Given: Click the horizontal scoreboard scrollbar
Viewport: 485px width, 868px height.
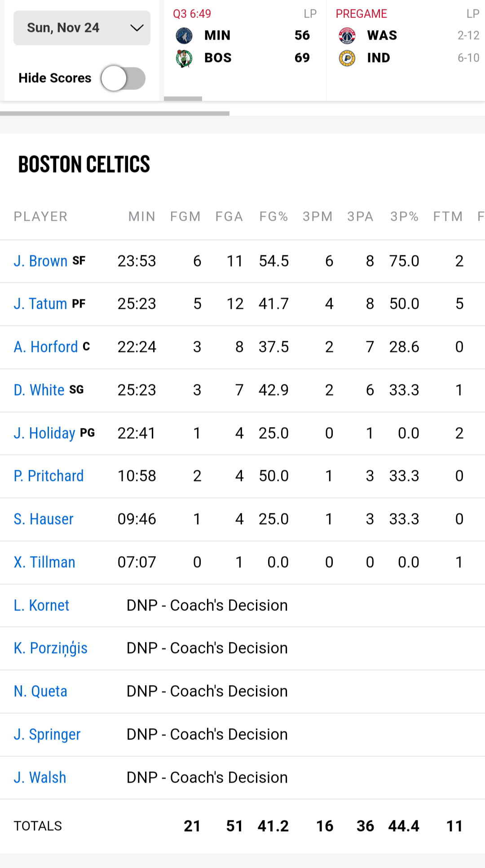Looking at the screenshot, I should tap(115, 114).
